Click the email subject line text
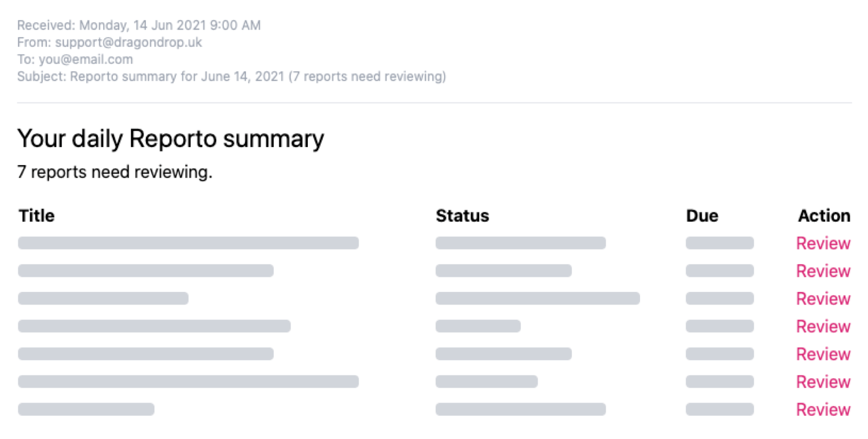The width and height of the screenshot is (868, 439). tap(231, 76)
